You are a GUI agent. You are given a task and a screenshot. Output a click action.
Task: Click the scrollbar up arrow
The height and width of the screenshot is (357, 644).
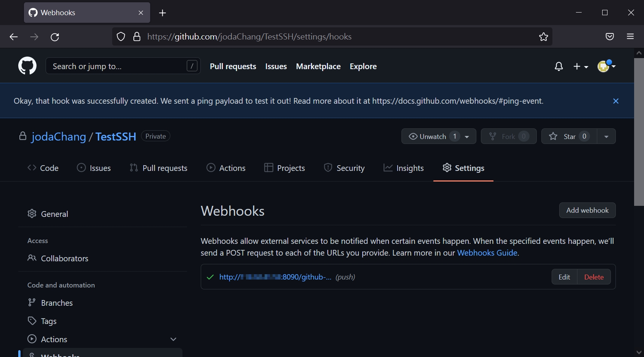(639, 53)
